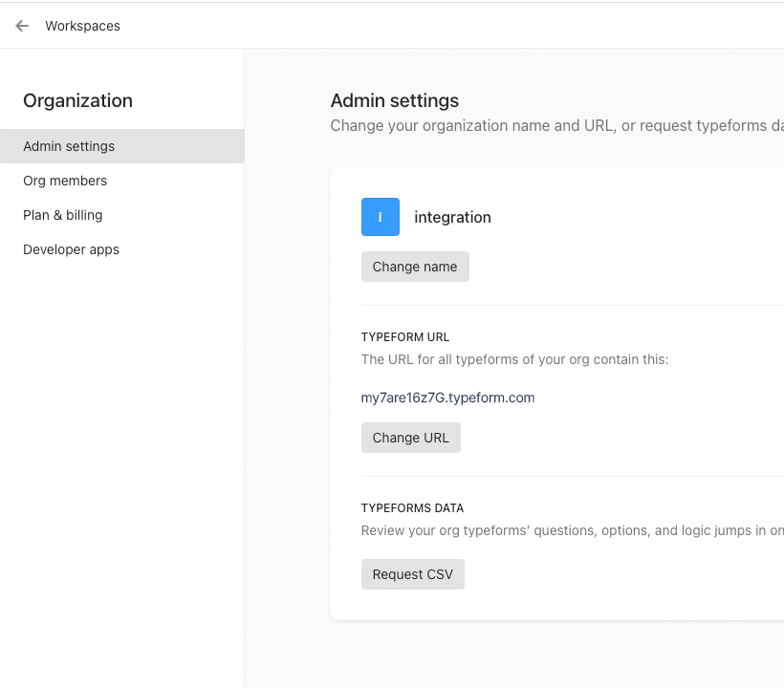Screen dimensions: 784x688
Task: Click the back arrow icon
Action: [22, 26]
